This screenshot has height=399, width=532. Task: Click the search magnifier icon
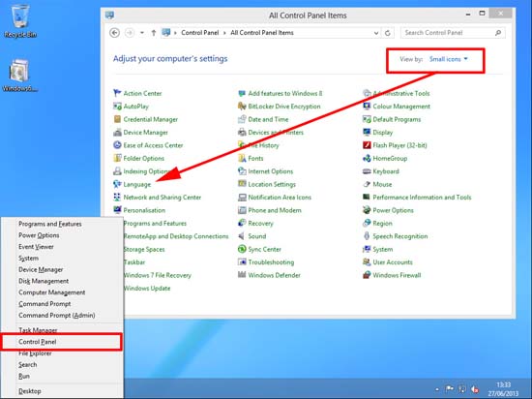tap(498, 33)
